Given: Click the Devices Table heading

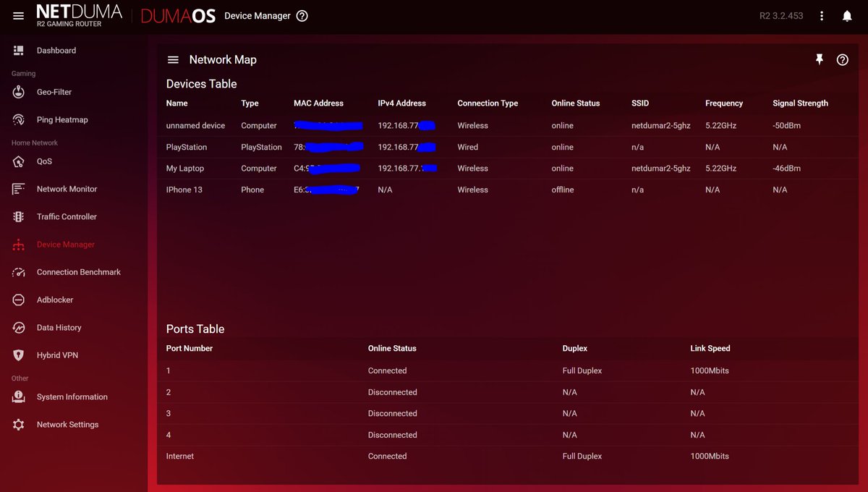Looking at the screenshot, I should pyautogui.click(x=202, y=84).
